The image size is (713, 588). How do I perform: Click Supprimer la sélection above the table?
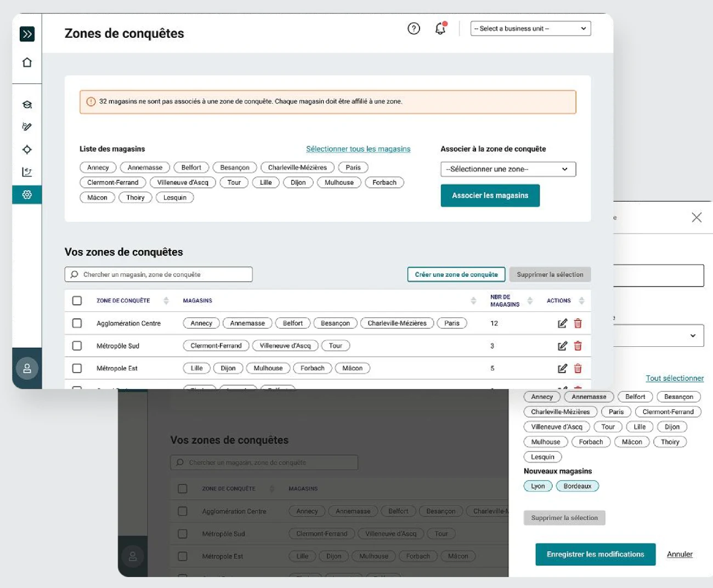tap(550, 275)
